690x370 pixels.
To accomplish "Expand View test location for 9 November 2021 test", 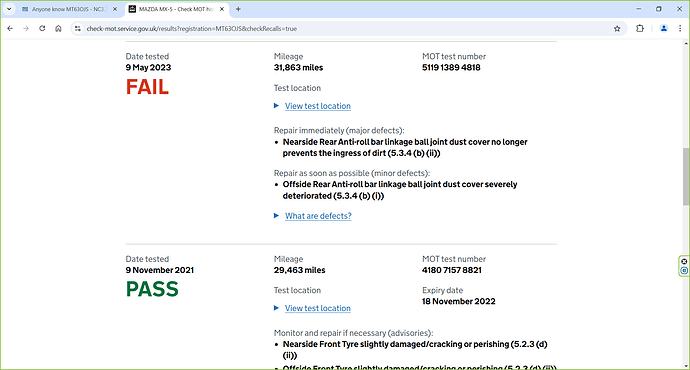I will pos(318,308).
